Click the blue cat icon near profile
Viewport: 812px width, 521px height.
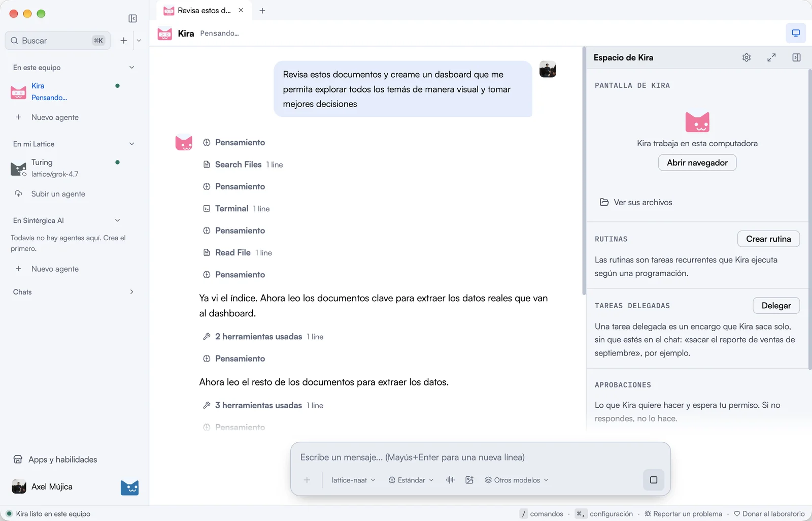pos(129,487)
